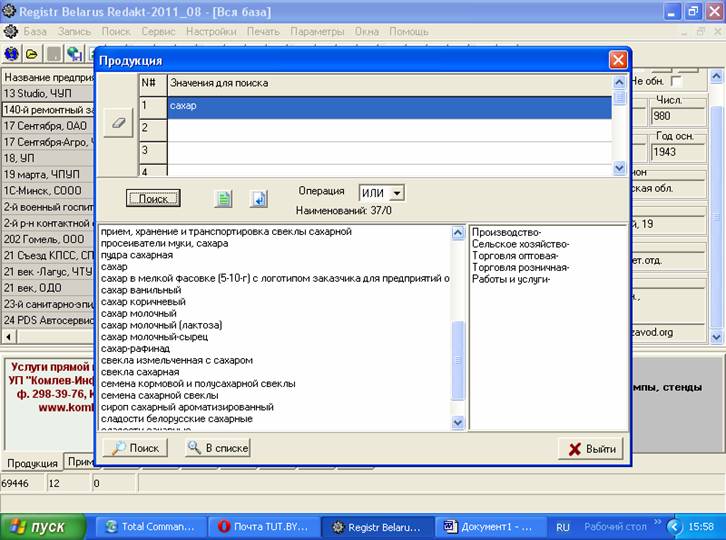Image resolution: width=726 pixels, height=540 pixels.
Task: Open the Настройки menu
Action: click(211, 31)
